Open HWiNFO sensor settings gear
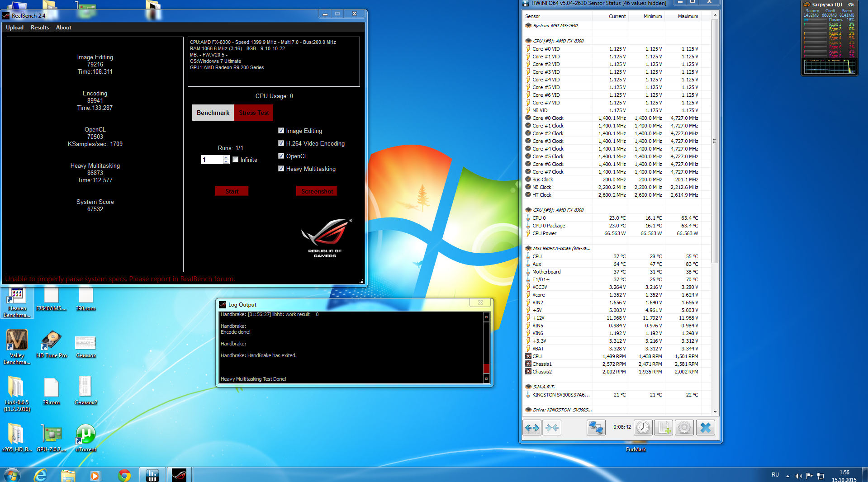This screenshot has width=868, height=482. (684, 427)
